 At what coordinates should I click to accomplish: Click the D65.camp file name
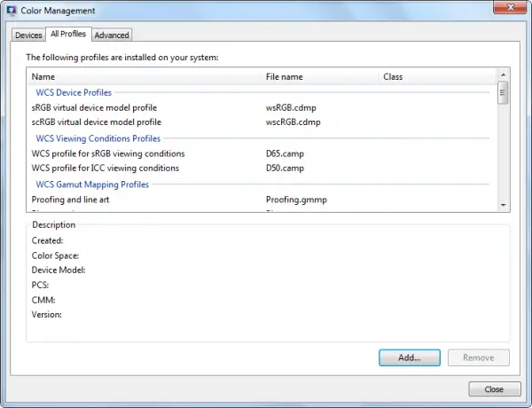[285, 153]
